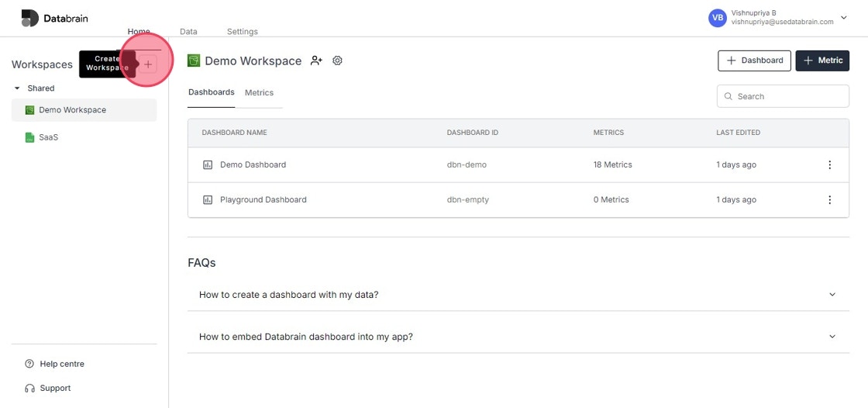
Task: Click METRICS column header
Action: click(608, 133)
